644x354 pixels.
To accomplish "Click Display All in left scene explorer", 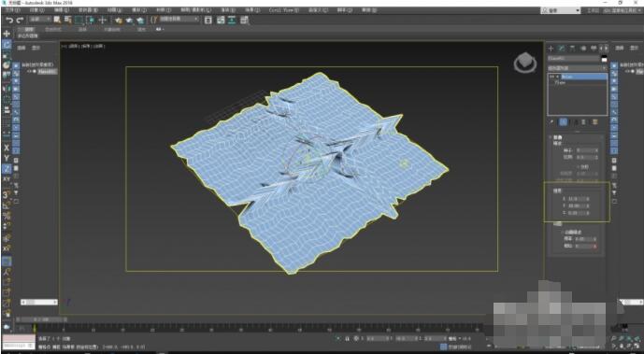I will click(16, 161).
